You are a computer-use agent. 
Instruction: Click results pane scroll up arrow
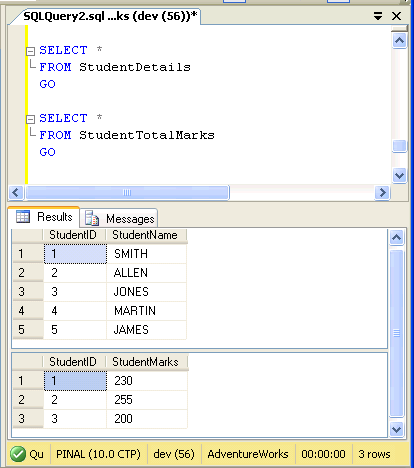[x=396, y=237]
